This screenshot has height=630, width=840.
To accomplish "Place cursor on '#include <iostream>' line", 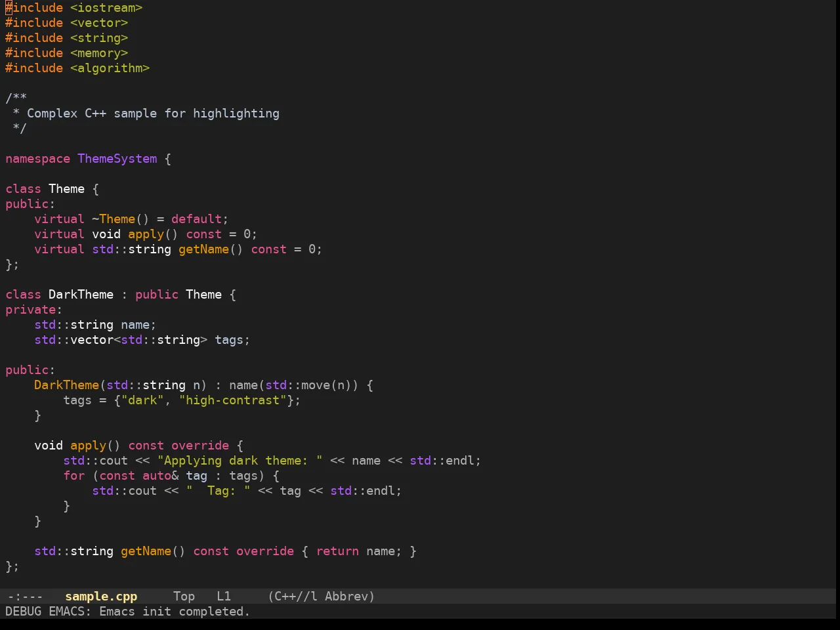I will tap(74, 8).
